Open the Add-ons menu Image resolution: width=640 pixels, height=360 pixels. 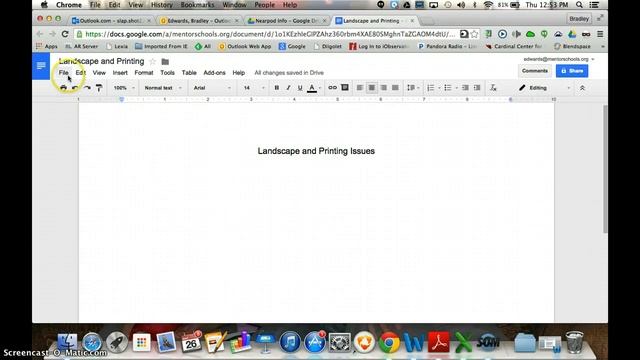214,73
